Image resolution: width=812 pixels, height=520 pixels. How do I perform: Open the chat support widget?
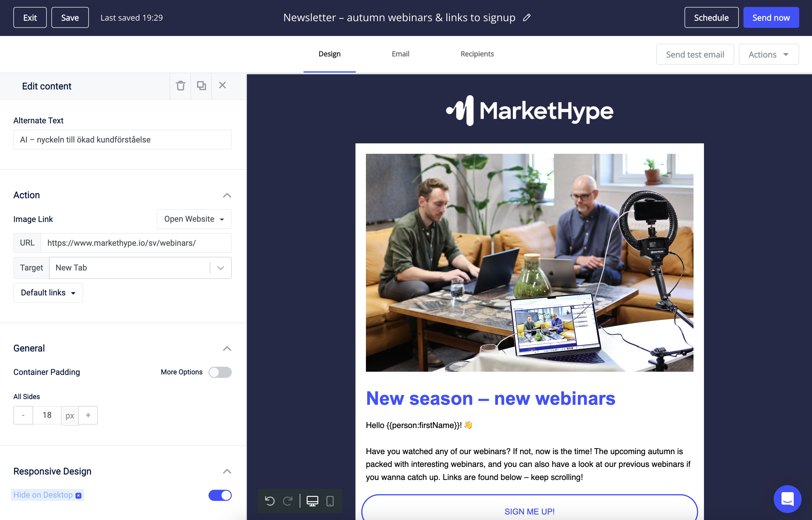coord(787,499)
